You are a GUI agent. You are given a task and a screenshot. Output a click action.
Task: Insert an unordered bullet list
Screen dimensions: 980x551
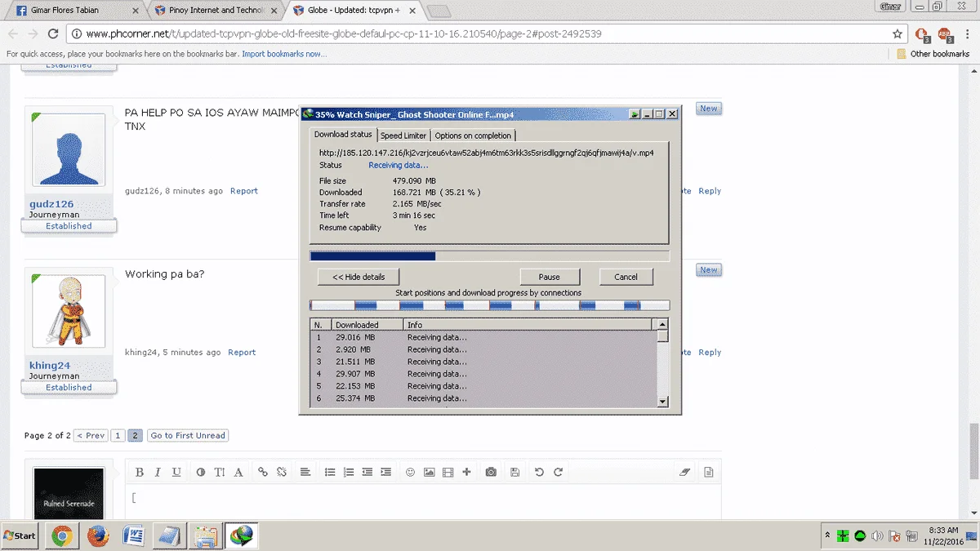point(330,472)
